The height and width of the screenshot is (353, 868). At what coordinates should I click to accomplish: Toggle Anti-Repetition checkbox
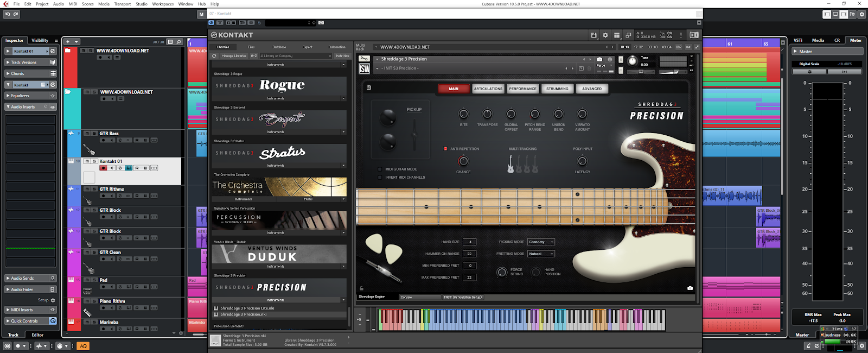coord(445,148)
